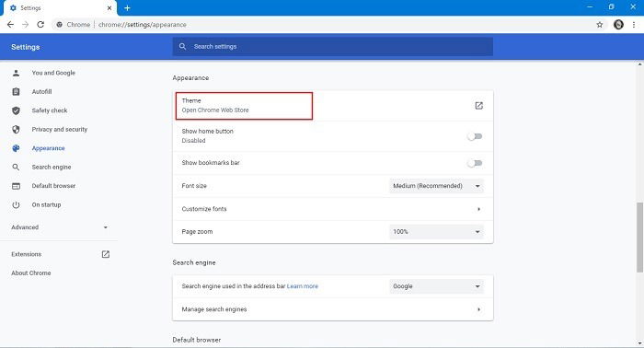
Task: Expand Customize fonts with its arrow
Action: (479, 209)
